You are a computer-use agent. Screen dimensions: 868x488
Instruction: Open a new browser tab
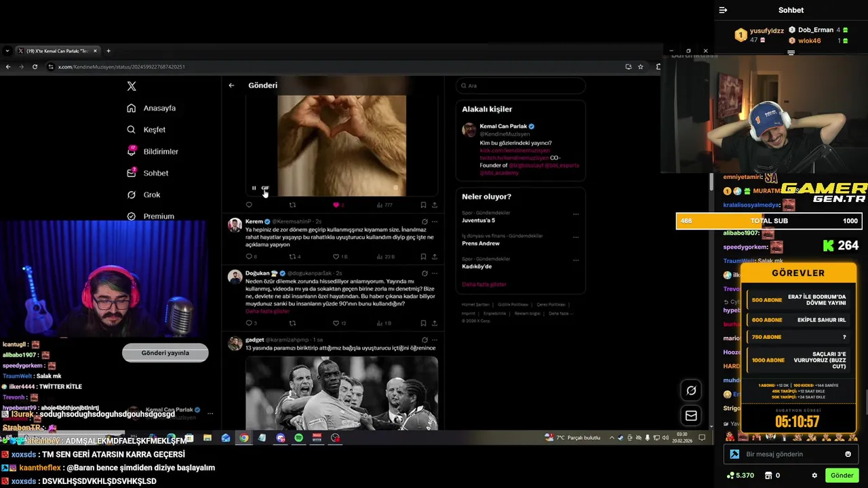tap(108, 51)
